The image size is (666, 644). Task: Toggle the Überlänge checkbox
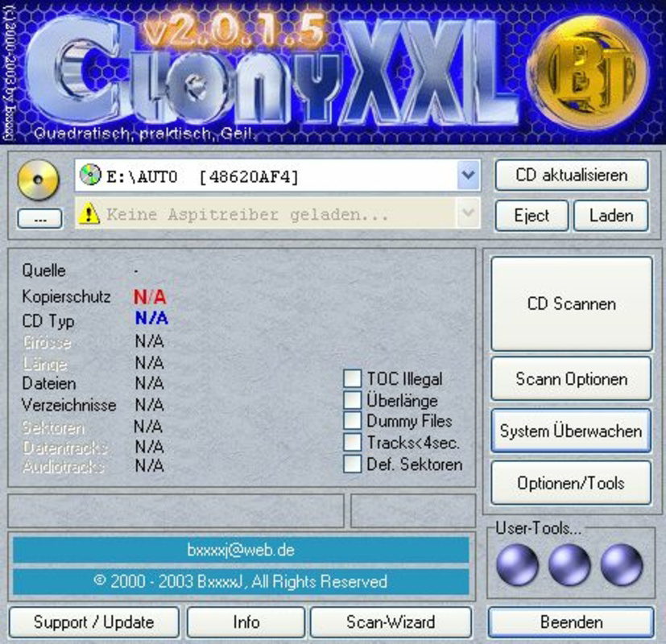352,399
